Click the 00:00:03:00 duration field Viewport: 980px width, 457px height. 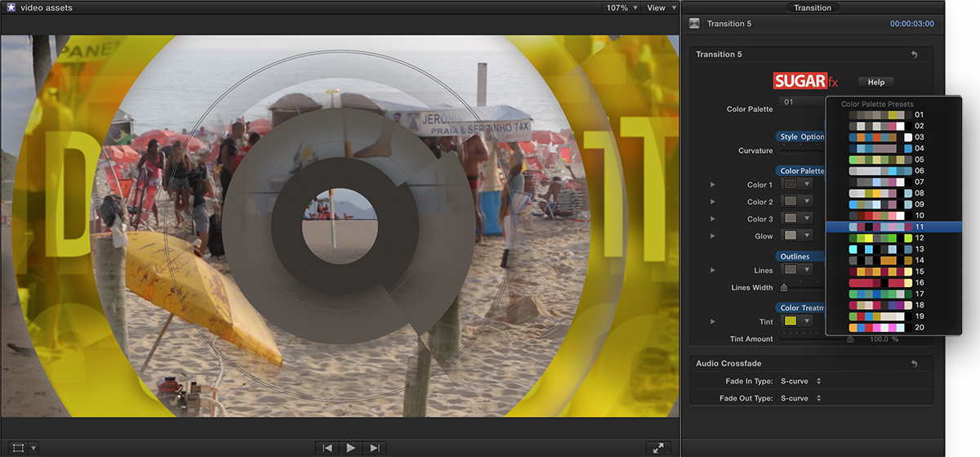point(912,24)
